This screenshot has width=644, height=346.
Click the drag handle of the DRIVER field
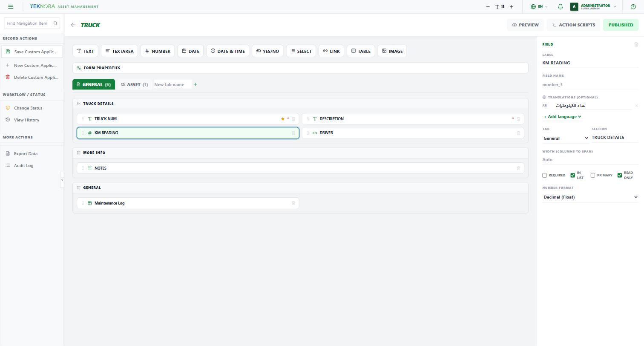[x=308, y=133]
